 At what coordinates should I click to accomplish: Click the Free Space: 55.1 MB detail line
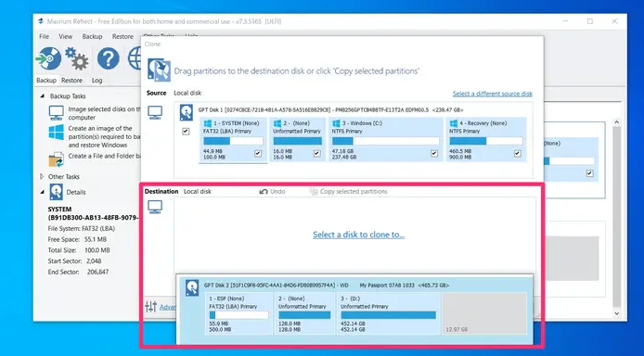coord(77,239)
